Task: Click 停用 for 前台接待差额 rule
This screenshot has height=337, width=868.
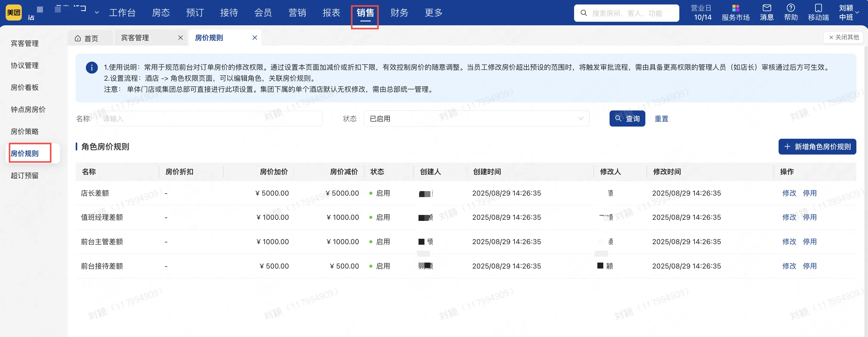Action: (x=809, y=266)
